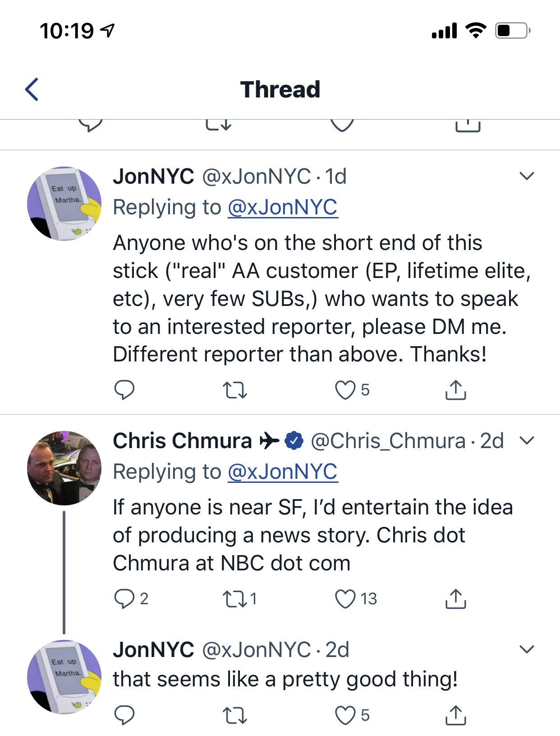Like the 'pretty good thing' tweet
Screen dimensions: 560x736
click(x=345, y=715)
